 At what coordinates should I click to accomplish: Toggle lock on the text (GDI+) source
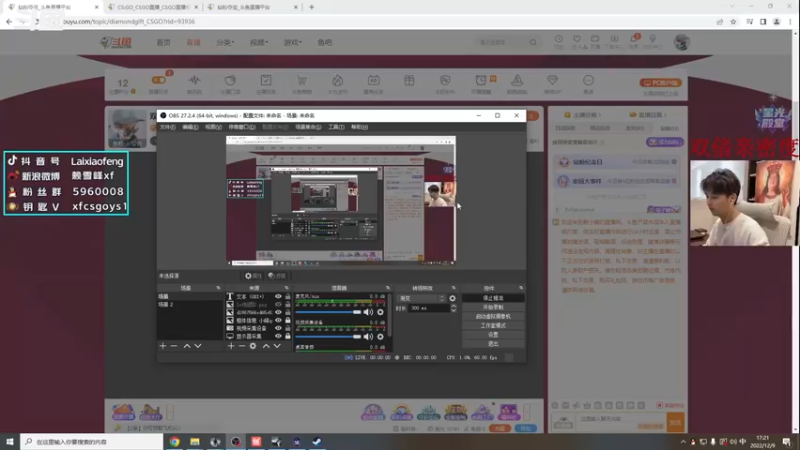pyautogui.click(x=288, y=296)
